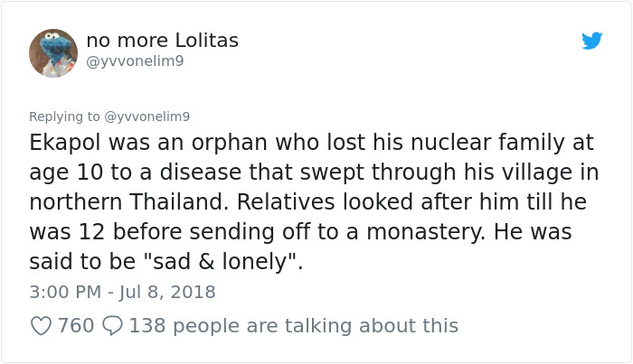Click the reply speech bubble icon
The height and width of the screenshot is (364, 633).
tap(113, 325)
